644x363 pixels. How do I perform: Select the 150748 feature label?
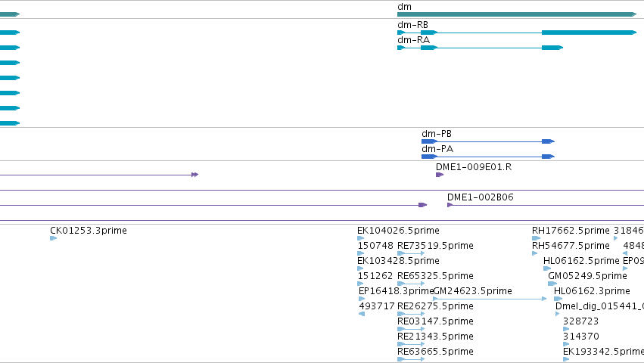(x=375, y=246)
